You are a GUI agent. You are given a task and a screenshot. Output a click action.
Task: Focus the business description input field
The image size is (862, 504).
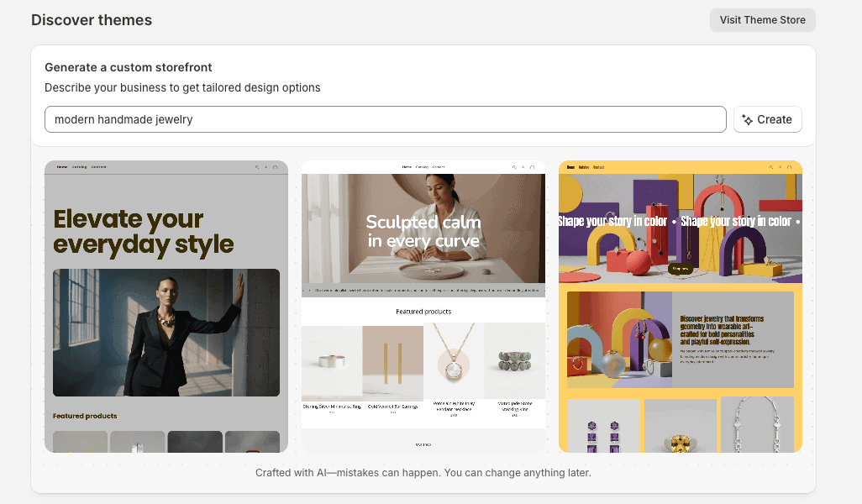tap(386, 119)
